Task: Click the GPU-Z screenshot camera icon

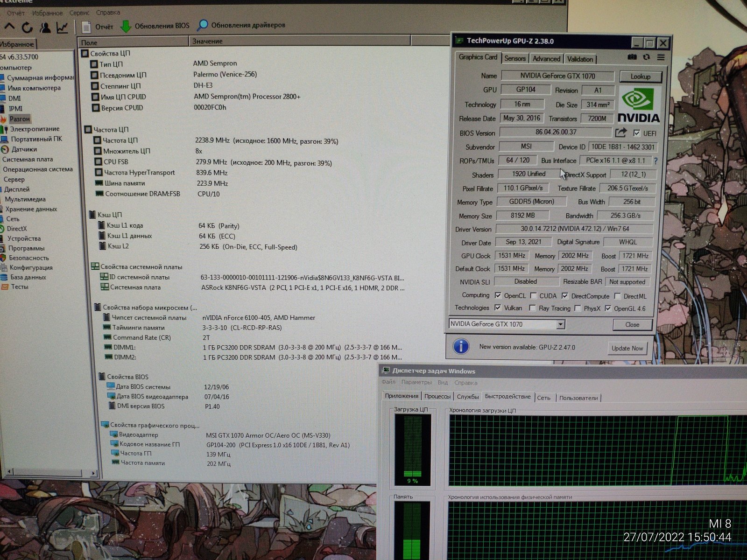Action: pos(632,57)
